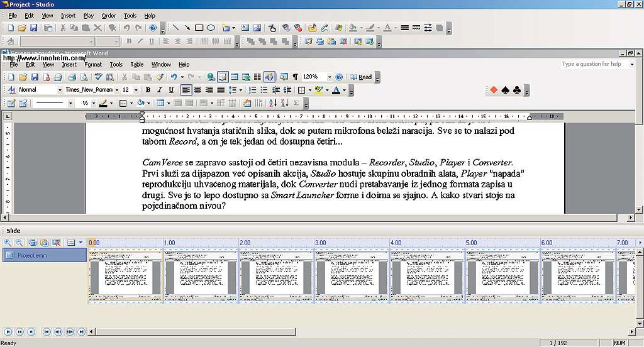
Task: Toggle justify alignment in Word
Action: pyautogui.click(x=221, y=90)
